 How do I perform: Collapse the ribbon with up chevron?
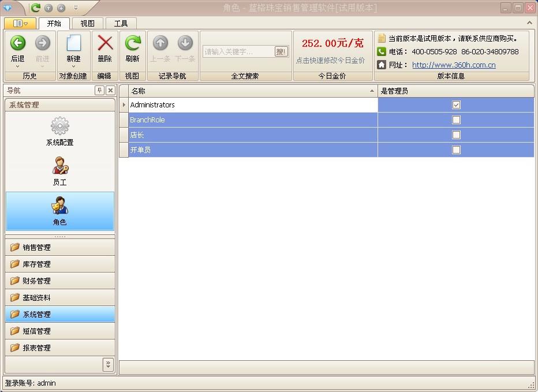(x=529, y=23)
